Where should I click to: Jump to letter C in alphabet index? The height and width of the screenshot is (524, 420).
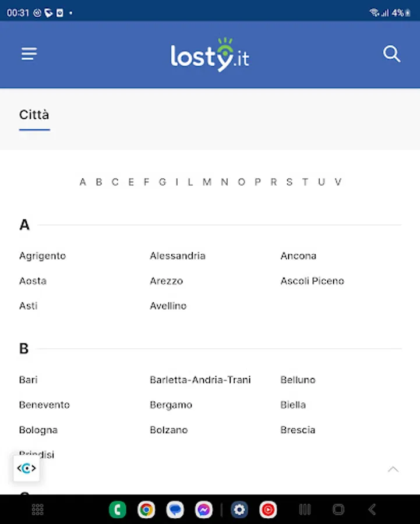point(115,182)
